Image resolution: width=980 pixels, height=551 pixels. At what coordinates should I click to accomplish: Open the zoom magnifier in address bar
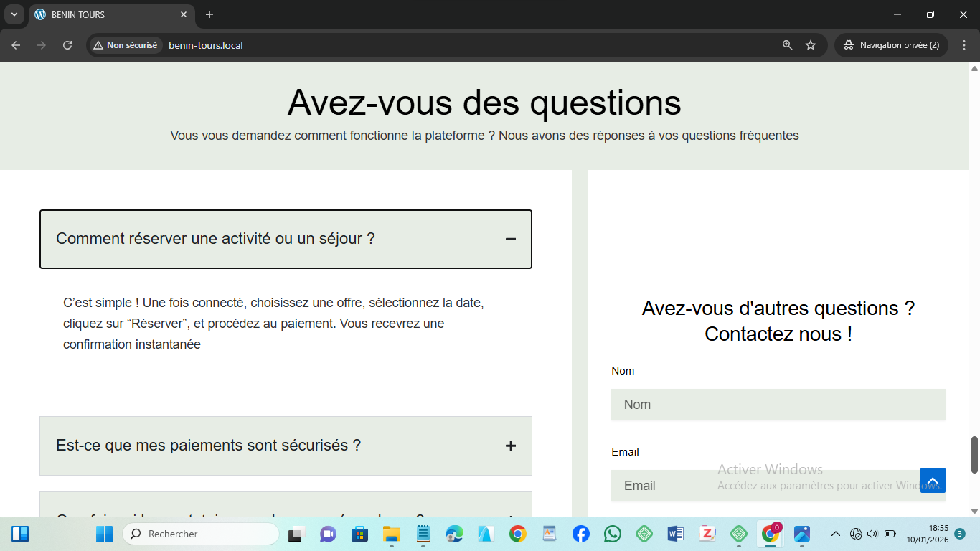[x=788, y=45]
